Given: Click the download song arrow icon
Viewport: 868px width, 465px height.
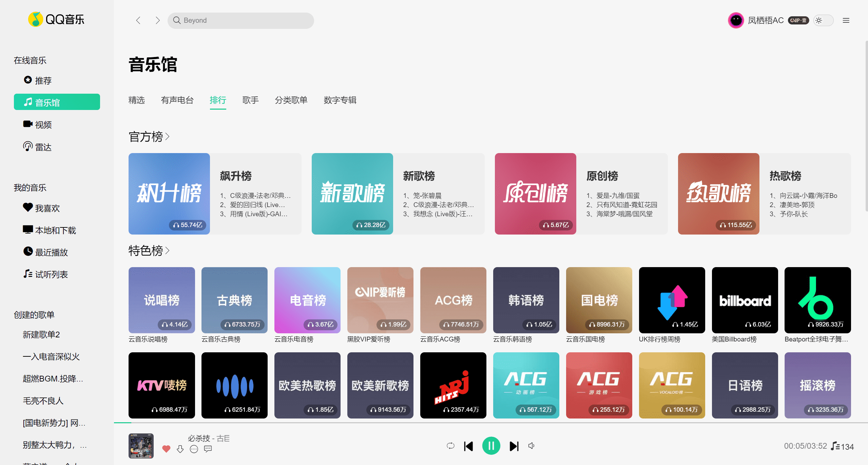Looking at the screenshot, I should [x=180, y=449].
